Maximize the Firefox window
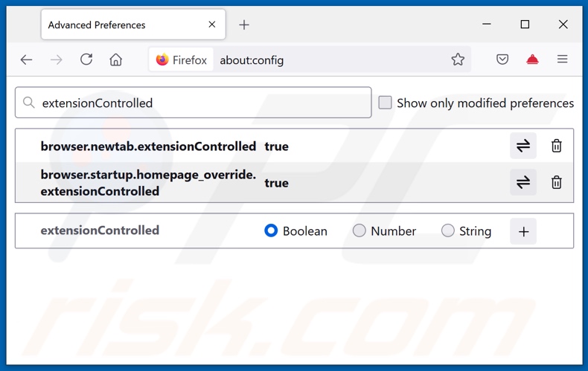Viewport: 588px width, 371px height. click(525, 25)
